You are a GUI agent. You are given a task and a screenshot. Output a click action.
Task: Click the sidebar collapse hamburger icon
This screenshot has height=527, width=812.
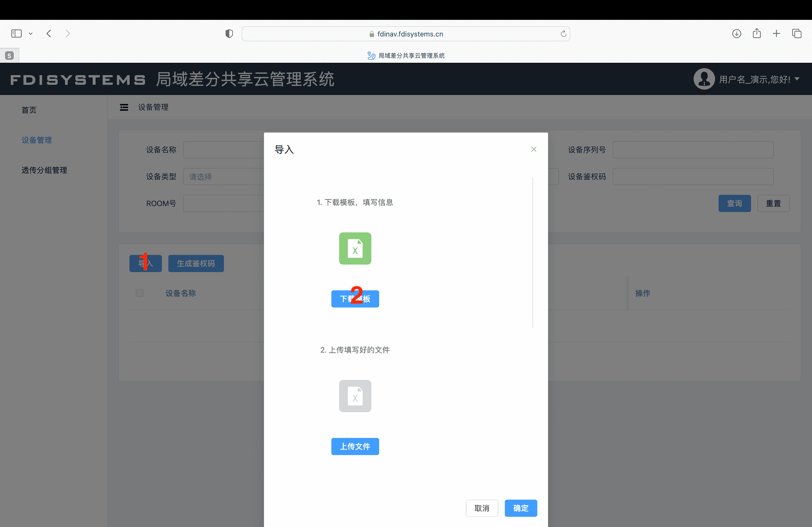point(124,107)
